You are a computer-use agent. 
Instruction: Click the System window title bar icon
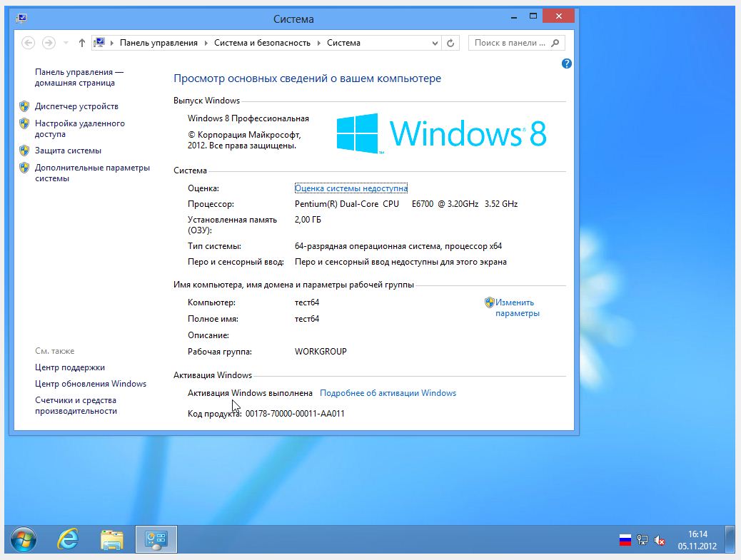pyautogui.click(x=21, y=19)
